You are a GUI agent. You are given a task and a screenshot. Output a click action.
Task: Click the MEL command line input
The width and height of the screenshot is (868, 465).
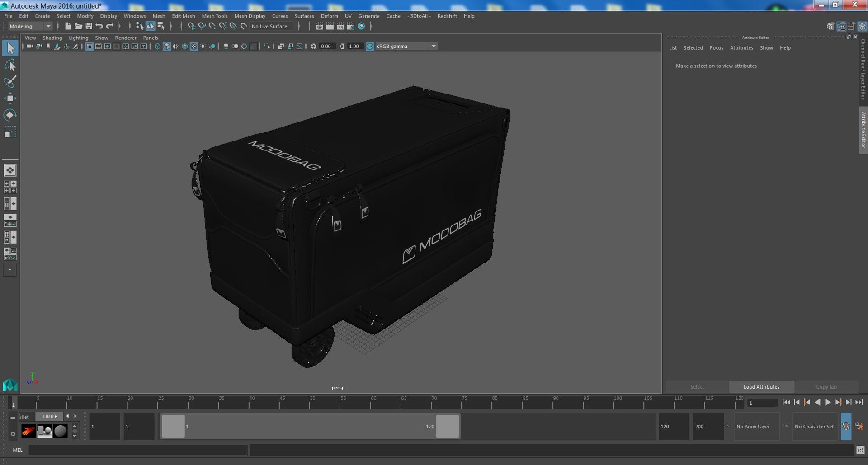(x=138, y=450)
